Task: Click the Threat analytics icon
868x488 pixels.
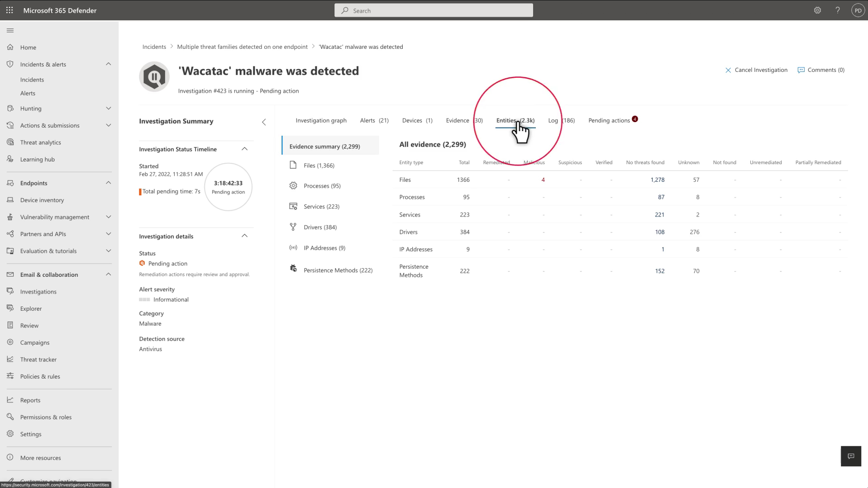Action: click(x=10, y=142)
